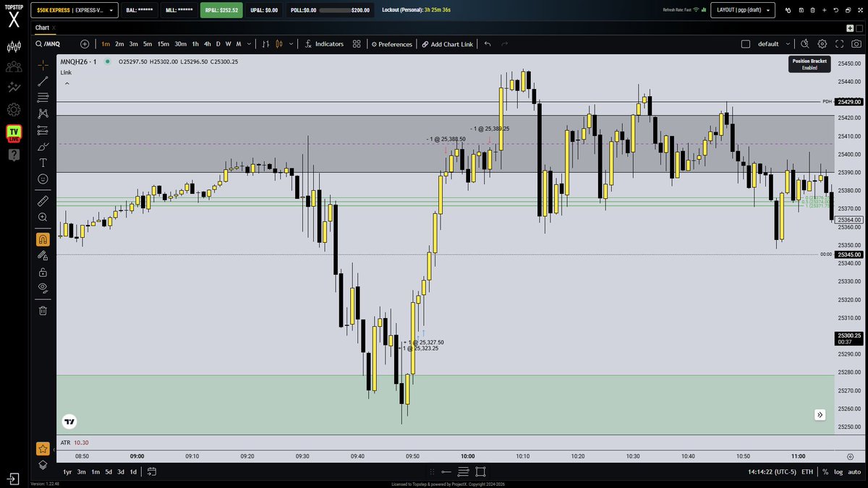Take chart snapshot with camera icon

[x=856, y=44]
